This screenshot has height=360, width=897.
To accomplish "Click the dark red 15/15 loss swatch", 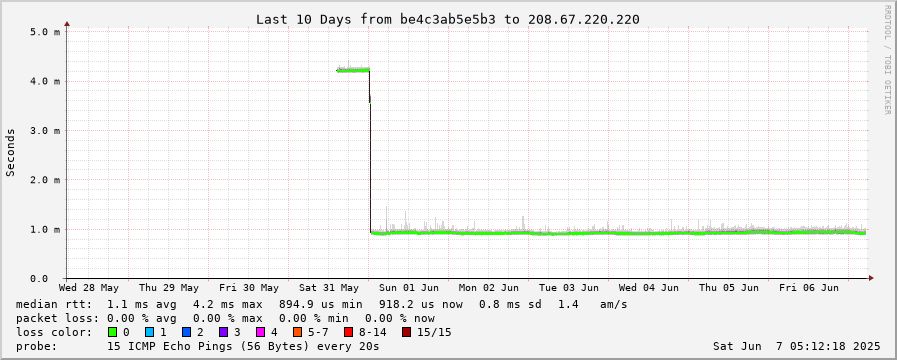I will (x=407, y=332).
